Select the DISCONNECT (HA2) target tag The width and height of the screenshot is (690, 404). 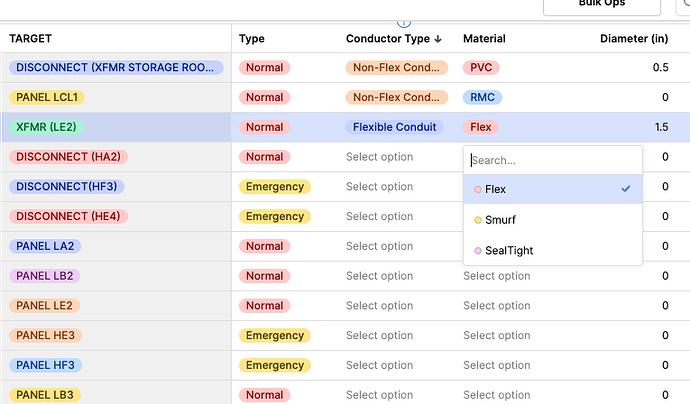[x=68, y=157]
